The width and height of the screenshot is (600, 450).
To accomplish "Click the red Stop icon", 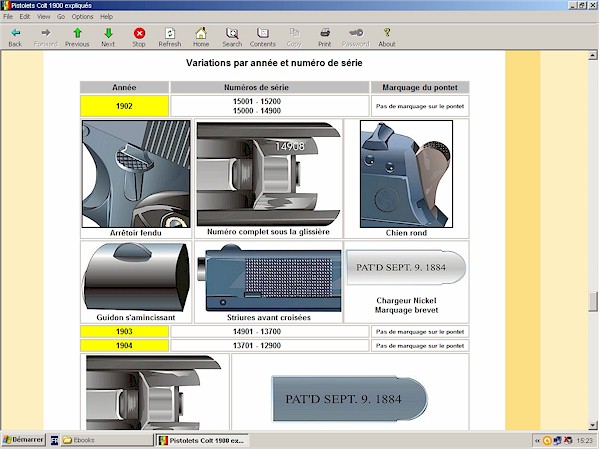I will [x=139, y=33].
